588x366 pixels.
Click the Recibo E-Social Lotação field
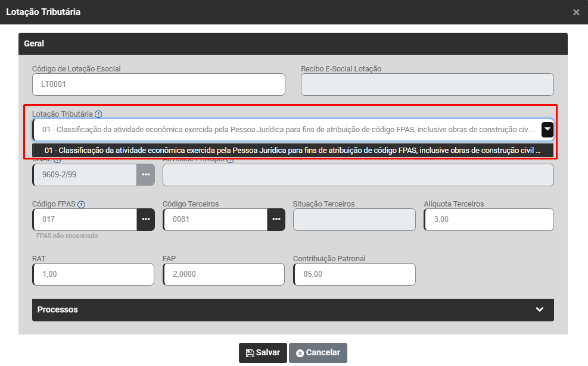(427, 85)
